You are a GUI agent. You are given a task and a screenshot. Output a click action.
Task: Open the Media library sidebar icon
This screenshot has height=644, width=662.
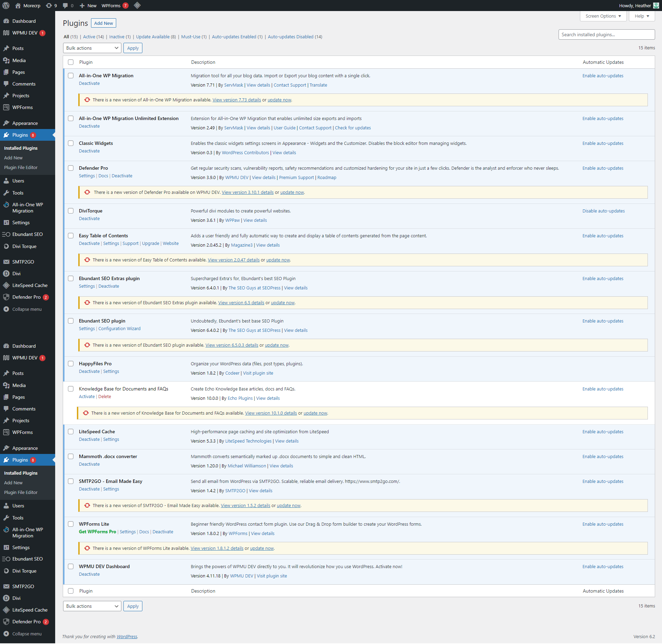pyautogui.click(x=6, y=60)
